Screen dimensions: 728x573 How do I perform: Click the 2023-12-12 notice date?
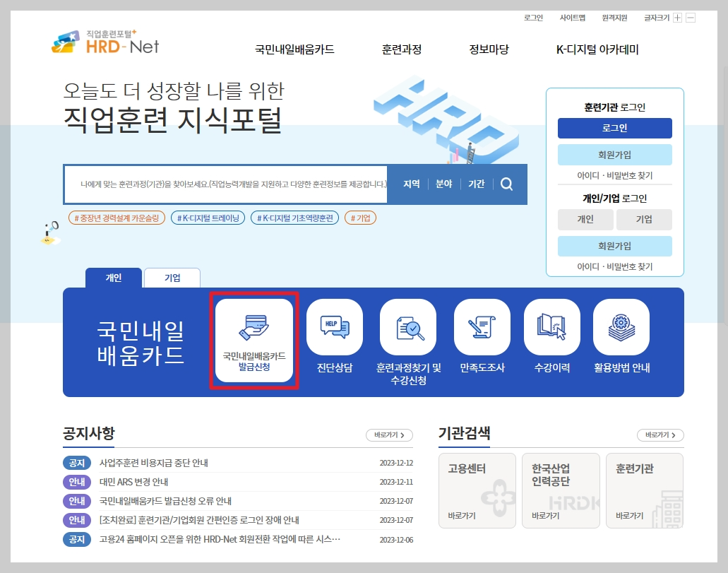[x=396, y=463]
